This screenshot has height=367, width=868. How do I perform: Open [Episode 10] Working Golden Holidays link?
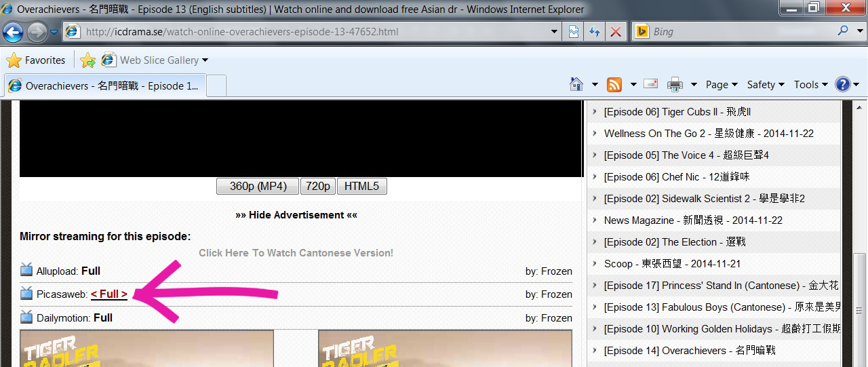tap(722, 329)
